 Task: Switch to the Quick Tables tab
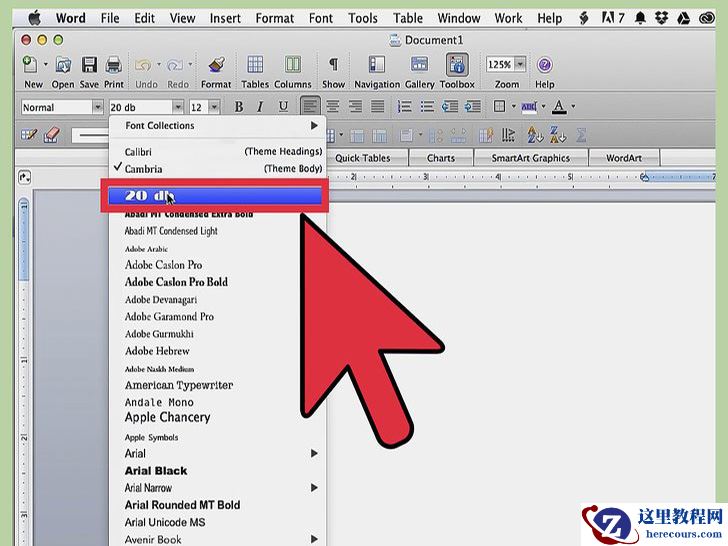click(363, 158)
